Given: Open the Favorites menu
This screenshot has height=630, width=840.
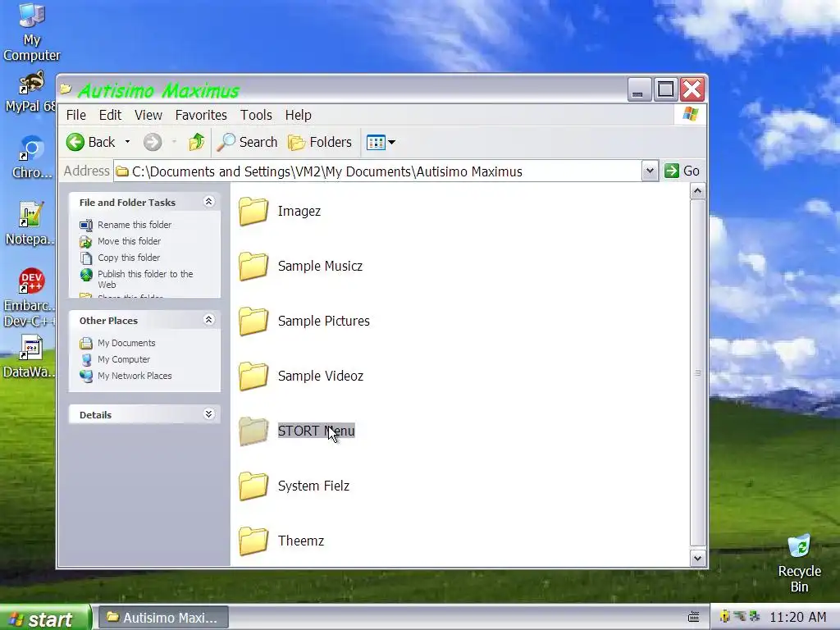Looking at the screenshot, I should click(201, 115).
